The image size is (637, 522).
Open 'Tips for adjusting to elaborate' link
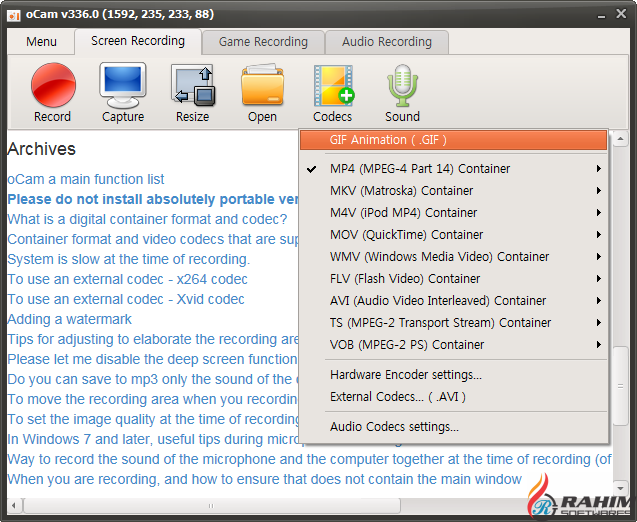tap(153, 339)
